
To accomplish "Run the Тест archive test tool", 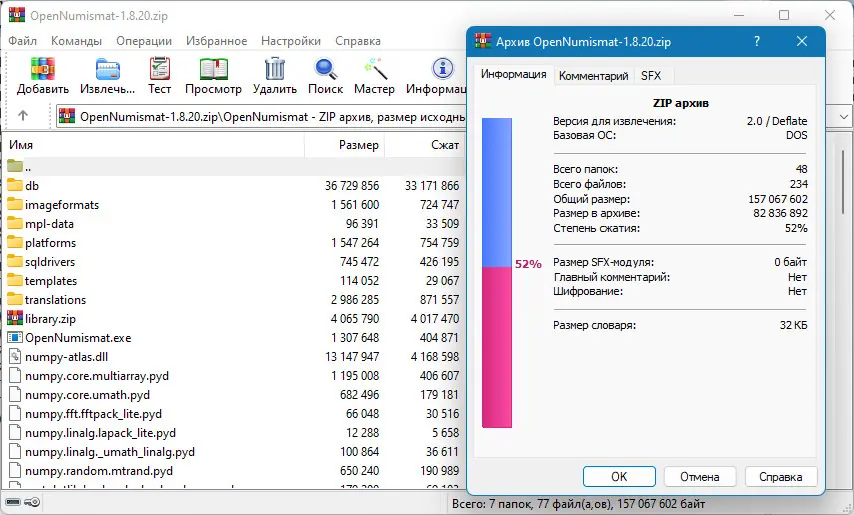I will 160,69.
